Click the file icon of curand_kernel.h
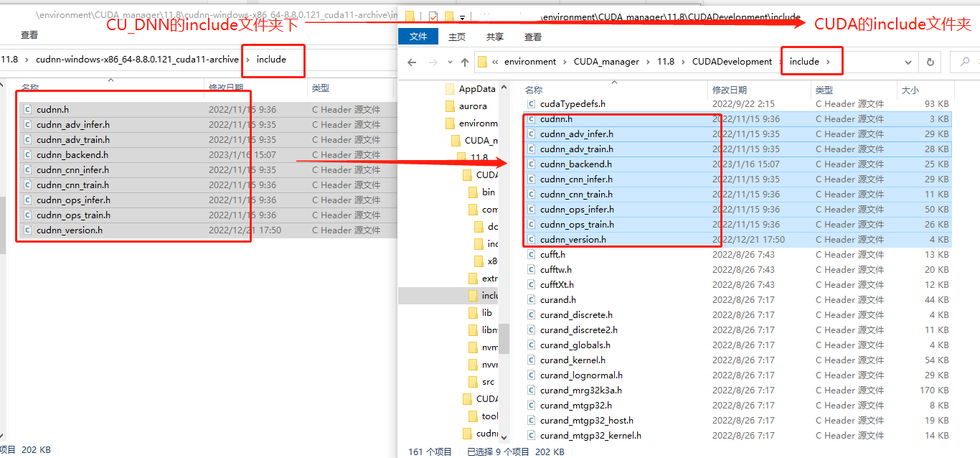This screenshot has width=980, height=458. pos(531,360)
